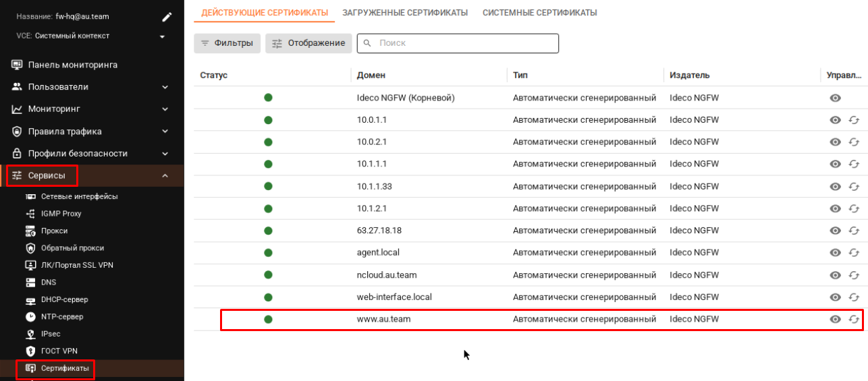Open the NTP-сервер clock icon
The height and width of the screenshot is (381, 868).
pyautogui.click(x=30, y=317)
